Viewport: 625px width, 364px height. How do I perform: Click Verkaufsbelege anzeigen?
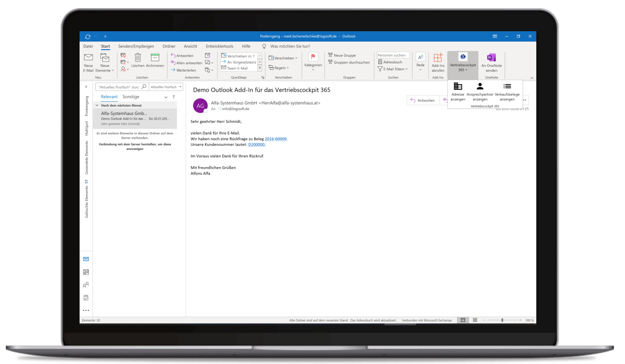coord(507,92)
